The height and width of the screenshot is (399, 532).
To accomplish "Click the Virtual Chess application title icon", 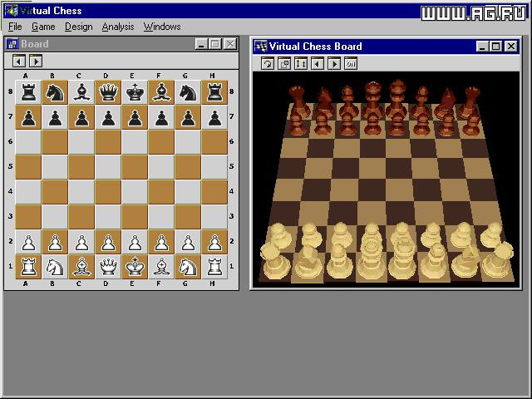I will pyautogui.click(x=11, y=11).
